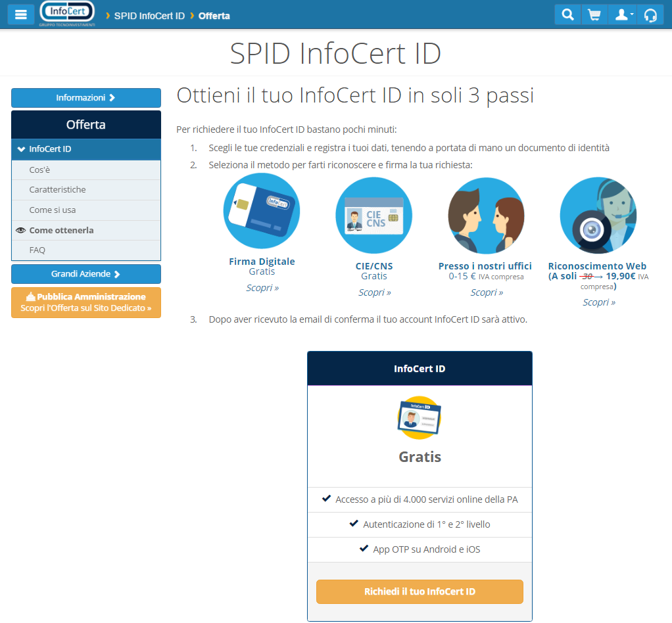Click the InfoCert logo
Image resolution: width=672 pixels, height=623 pixels.
[66, 12]
